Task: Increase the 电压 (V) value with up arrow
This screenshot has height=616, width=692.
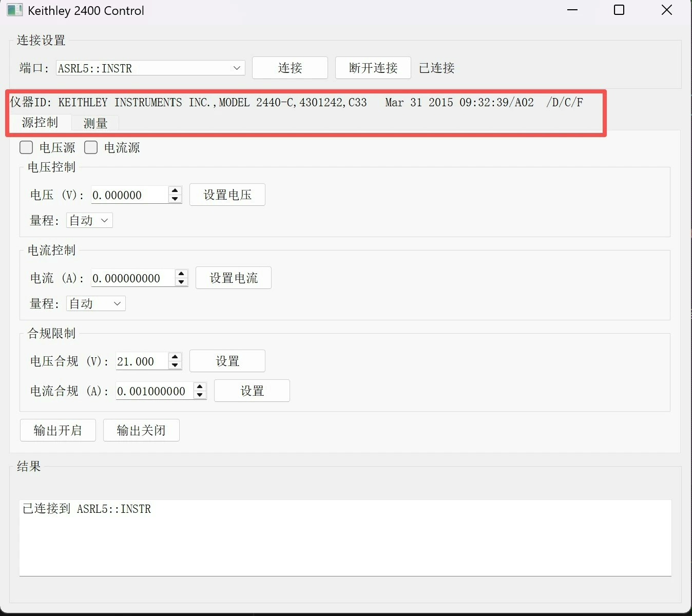Action: click(x=175, y=191)
